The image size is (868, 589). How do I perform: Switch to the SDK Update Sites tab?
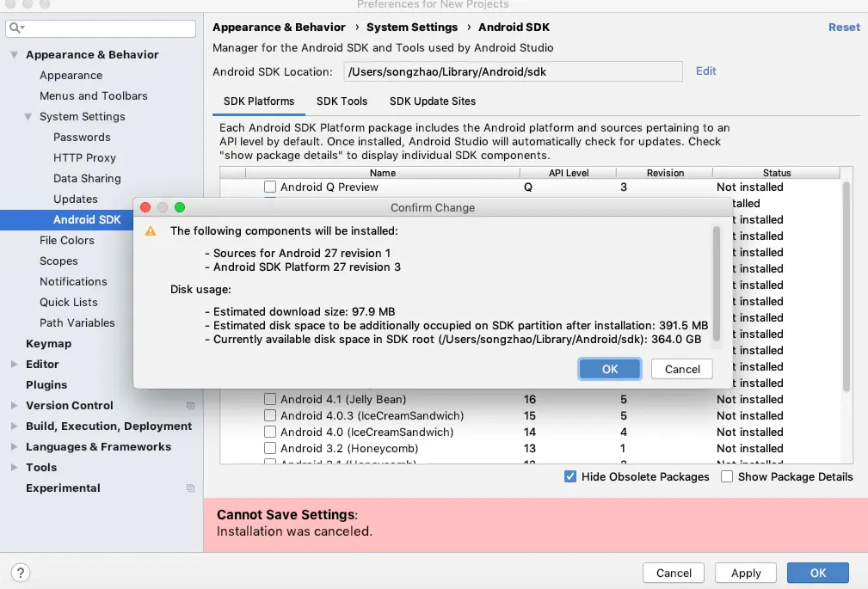433,101
